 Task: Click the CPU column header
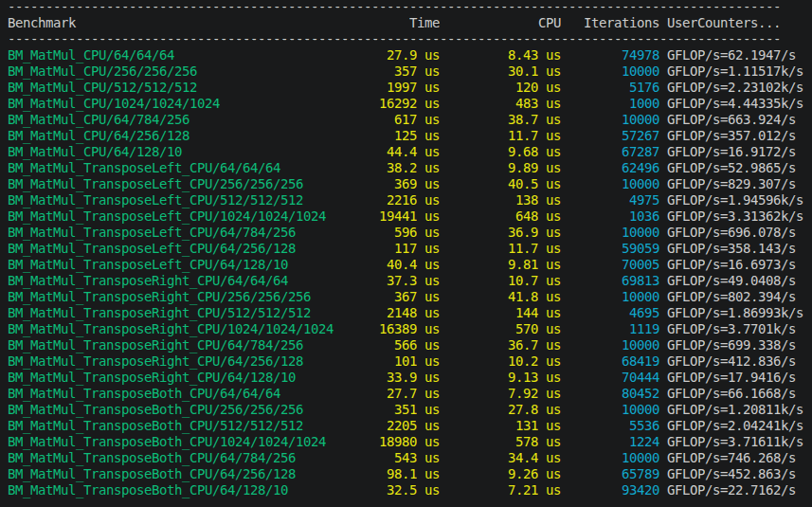pyautogui.click(x=550, y=24)
